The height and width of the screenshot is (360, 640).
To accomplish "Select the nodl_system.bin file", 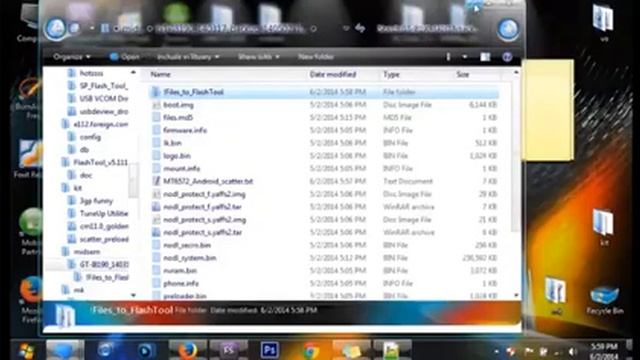I will [189, 258].
